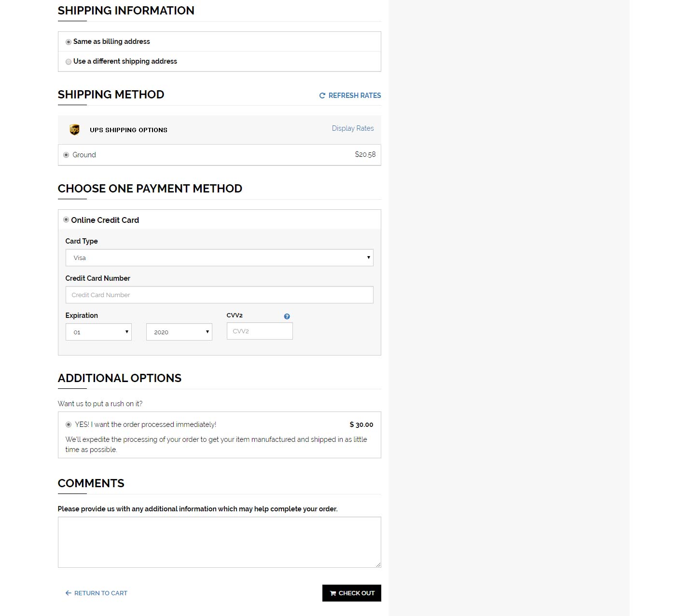This screenshot has height=616, width=680.
Task: Click the UPS shield logo icon
Action: pos(74,130)
